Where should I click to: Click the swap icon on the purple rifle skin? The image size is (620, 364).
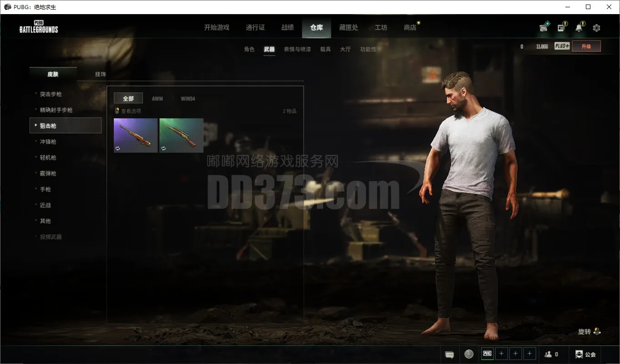click(118, 148)
